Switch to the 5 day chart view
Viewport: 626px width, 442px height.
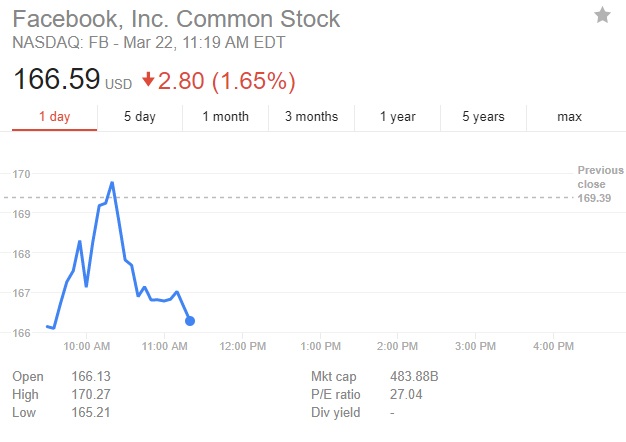[x=140, y=117]
